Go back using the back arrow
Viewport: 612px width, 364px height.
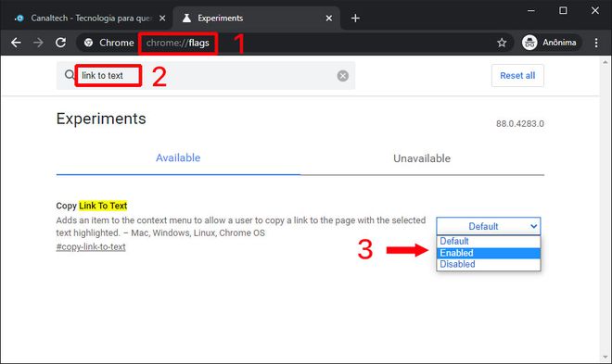16,43
